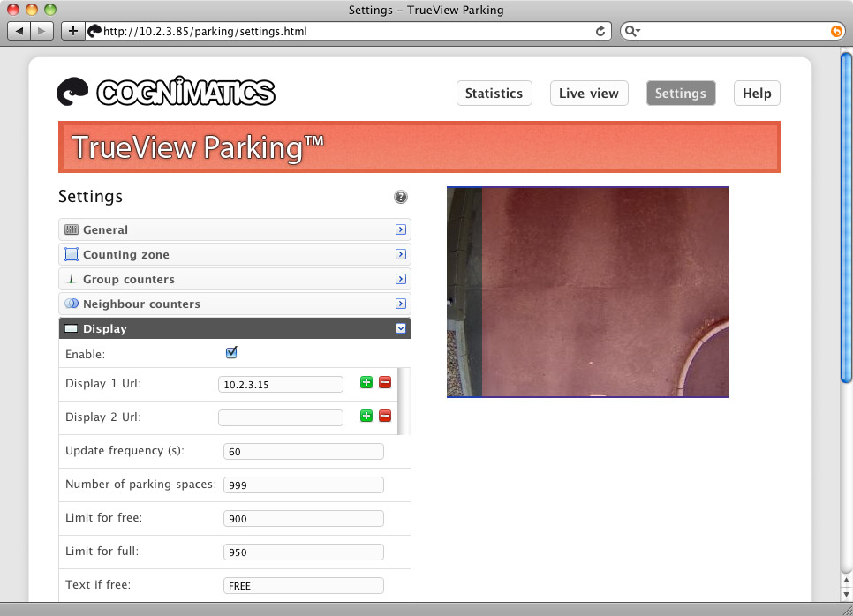
Task: Click the orange snapback arrow in search field
Action: point(836,31)
